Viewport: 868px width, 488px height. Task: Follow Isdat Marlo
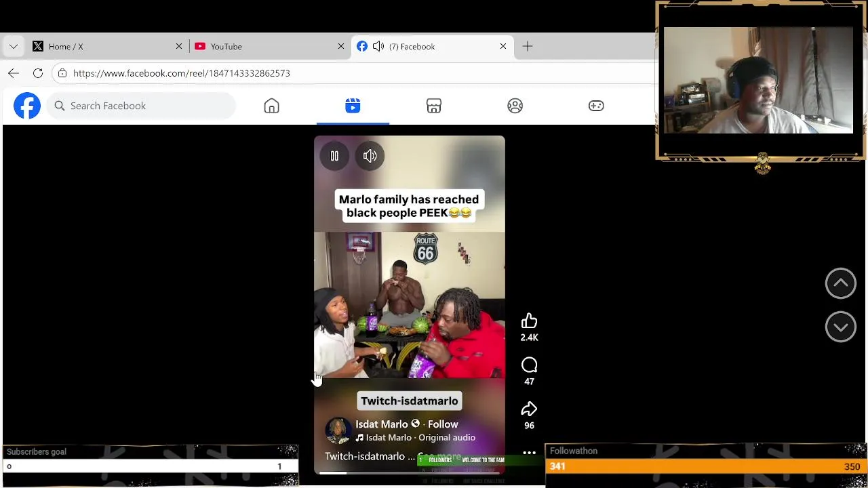(x=443, y=424)
